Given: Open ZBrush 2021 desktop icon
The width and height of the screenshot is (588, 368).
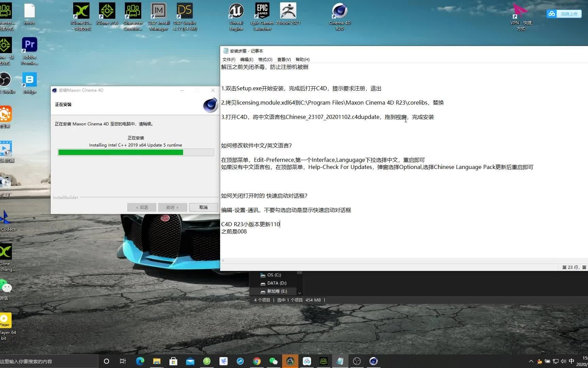Looking at the screenshot, I should pos(288,14).
